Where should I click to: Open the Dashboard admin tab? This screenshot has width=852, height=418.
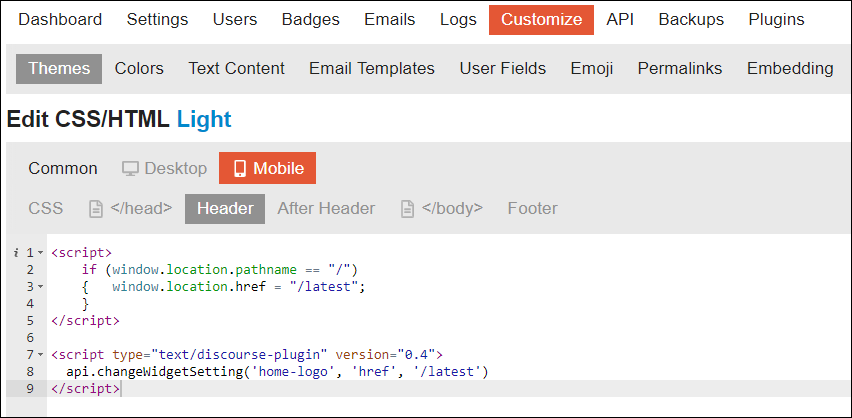(60, 20)
